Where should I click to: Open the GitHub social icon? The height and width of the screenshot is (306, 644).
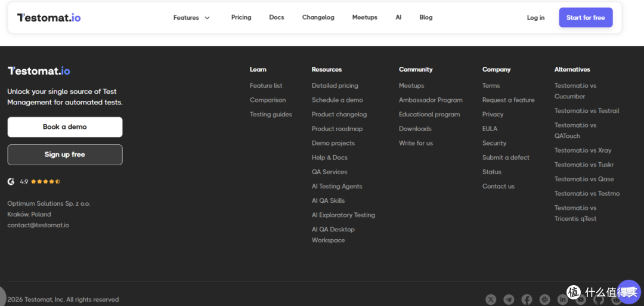coord(599,300)
